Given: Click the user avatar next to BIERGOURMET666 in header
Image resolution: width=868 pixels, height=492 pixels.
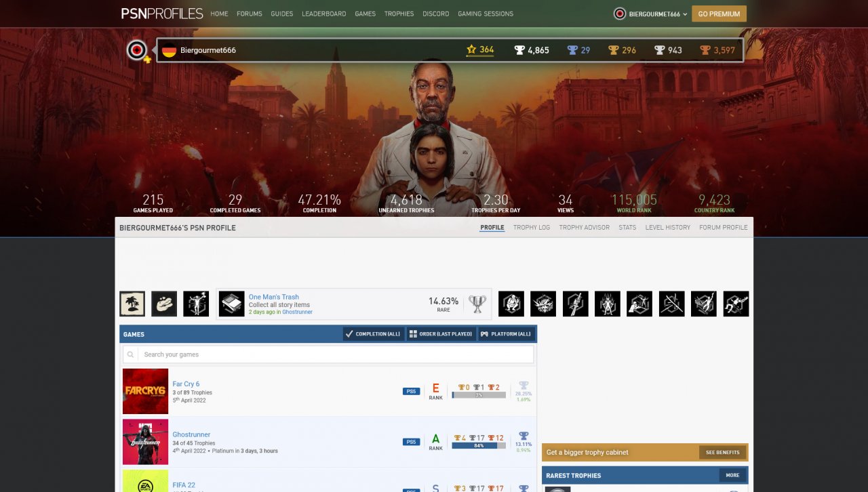Looking at the screenshot, I should (x=619, y=14).
